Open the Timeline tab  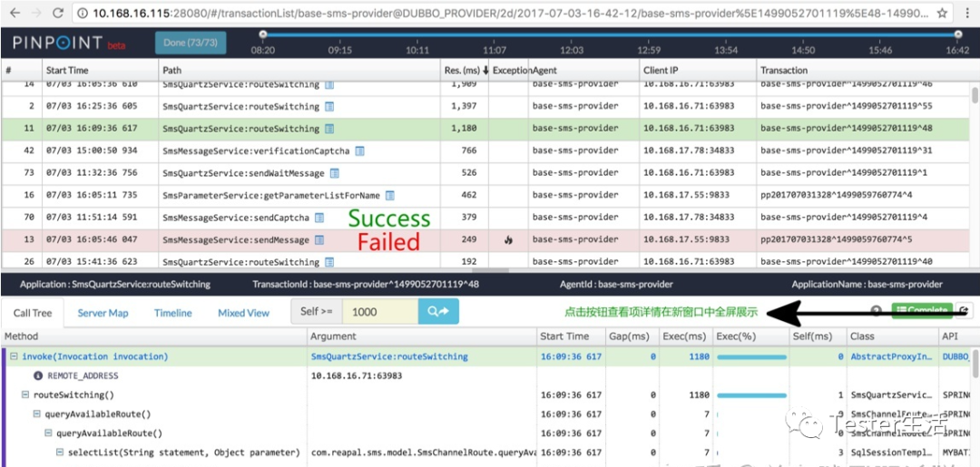tap(173, 313)
